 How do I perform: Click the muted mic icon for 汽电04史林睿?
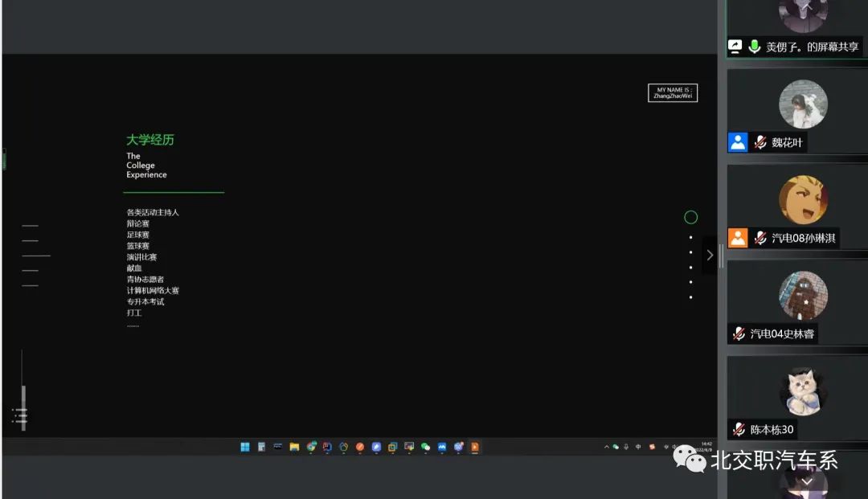click(739, 333)
